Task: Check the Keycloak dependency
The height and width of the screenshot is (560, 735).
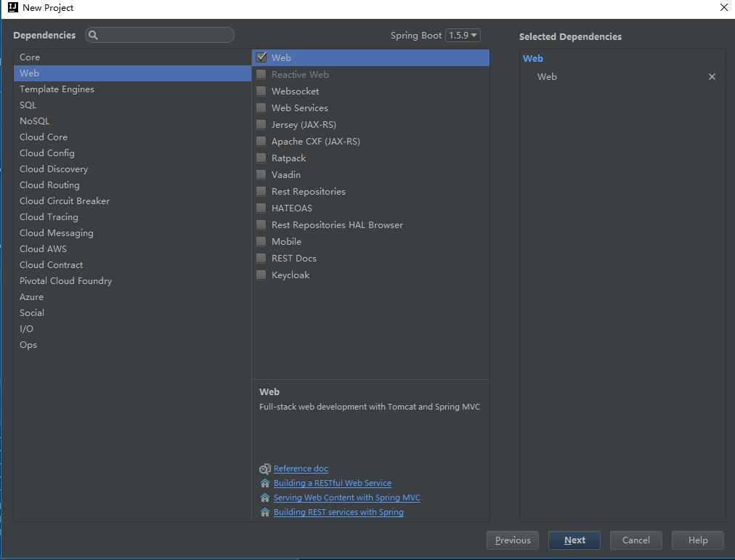Action: click(261, 275)
